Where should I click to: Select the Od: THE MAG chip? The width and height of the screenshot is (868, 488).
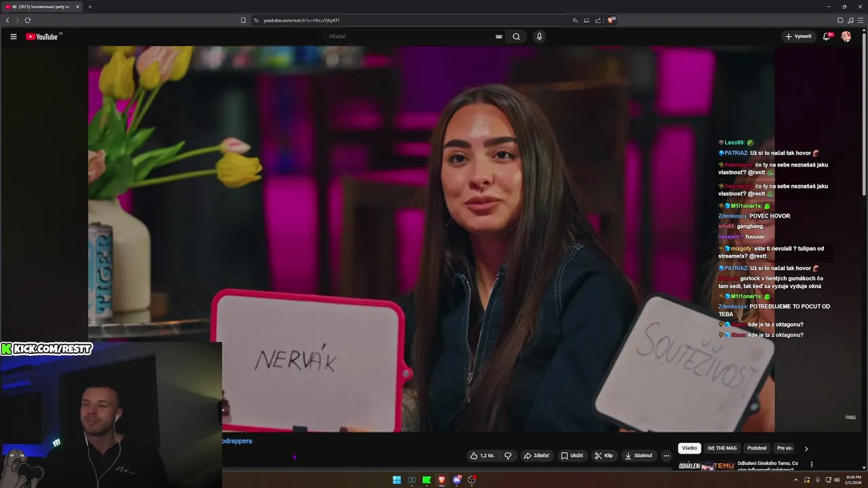(x=722, y=448)
